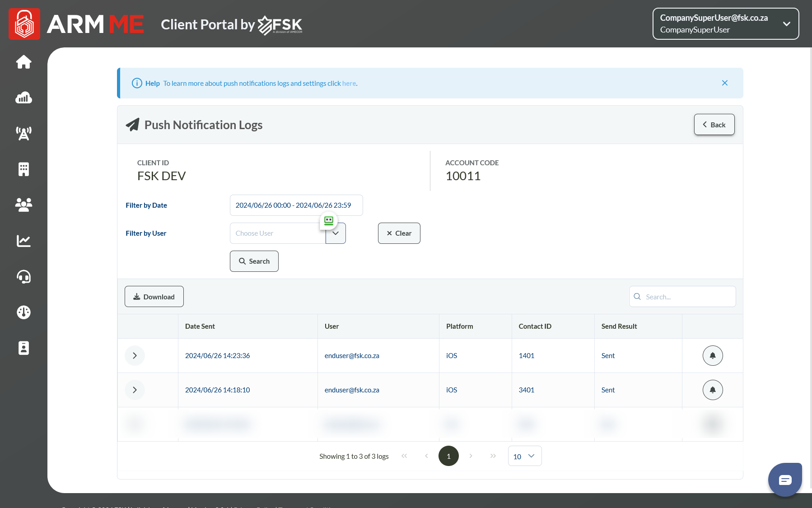Click the Filter by Date range field

(x=296, y=205)
